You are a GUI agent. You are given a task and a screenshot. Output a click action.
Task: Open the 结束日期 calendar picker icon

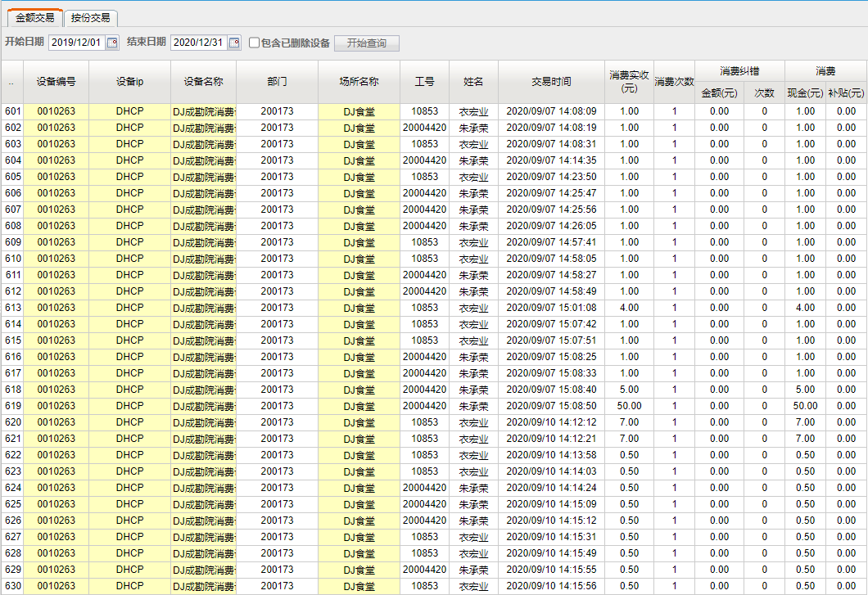(234, 43)
